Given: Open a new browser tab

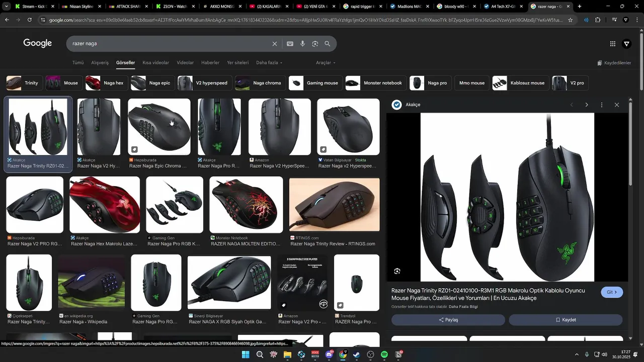Looking at the screenshot, I should pos(580,7).
